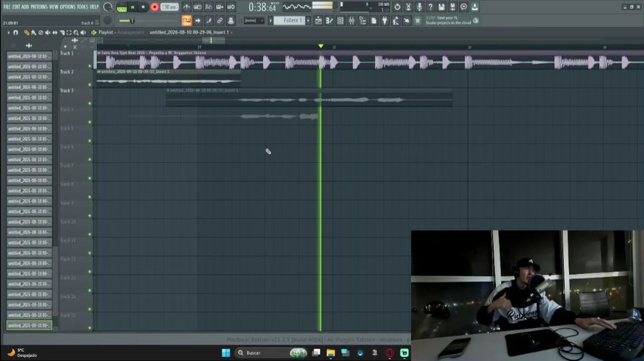Screen dimensions: 644x361
Task: Click the playhead marker on the timeline
Action: (x=320, y=46)
